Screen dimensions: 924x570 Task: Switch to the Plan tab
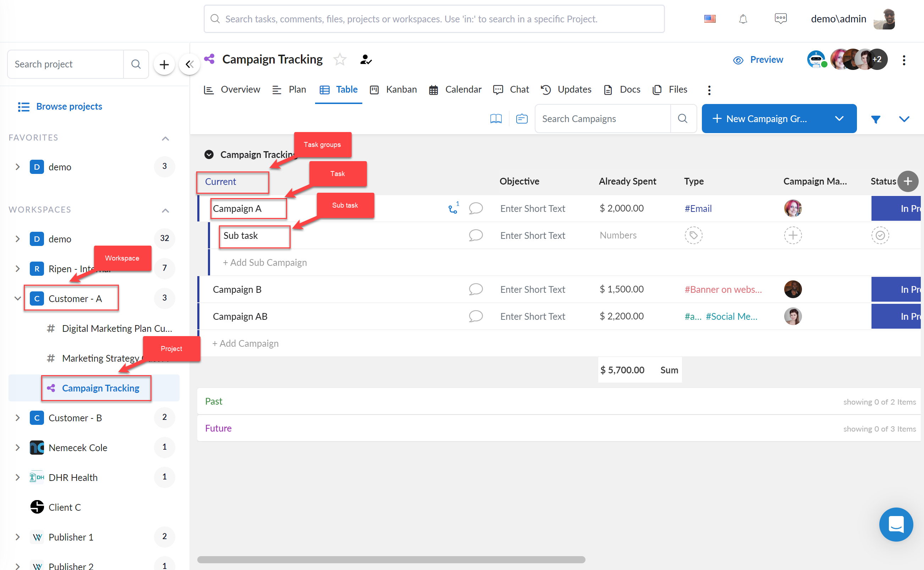[289, 90]
